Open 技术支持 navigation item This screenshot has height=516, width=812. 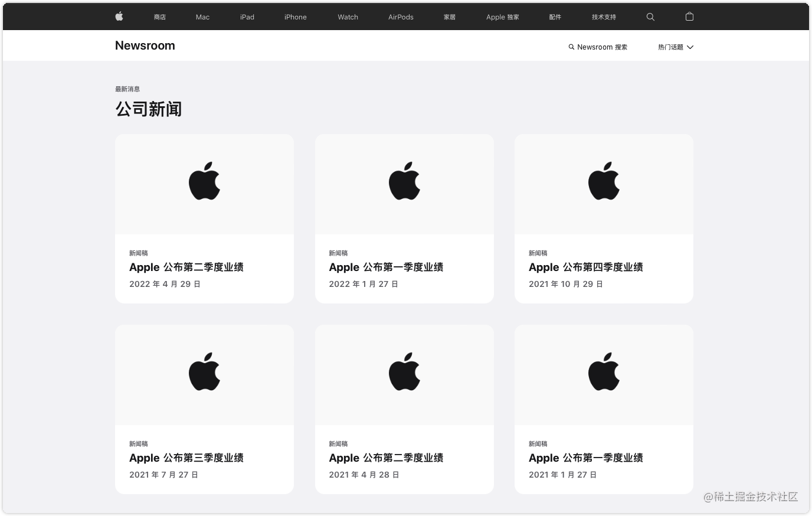(x=604, y=17)
